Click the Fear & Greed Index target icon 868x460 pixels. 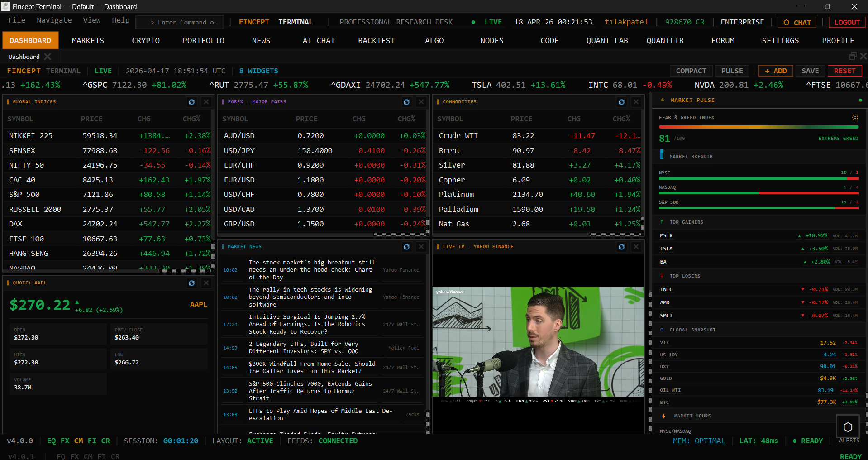(x=855, y=117)
